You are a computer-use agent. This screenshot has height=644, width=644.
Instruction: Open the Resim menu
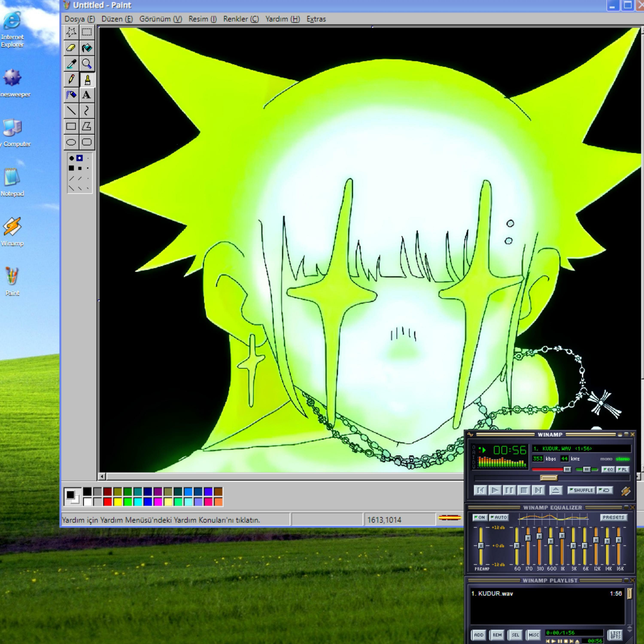(202, 19)
